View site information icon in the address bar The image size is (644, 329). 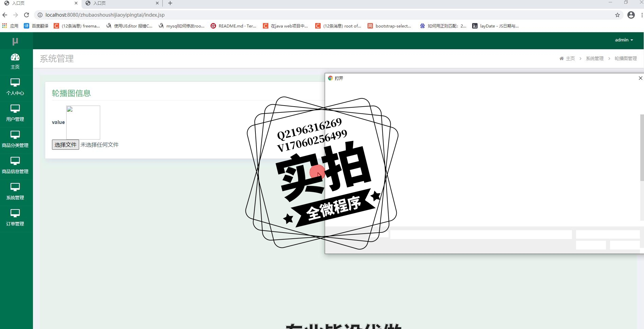tap(40, 15)
